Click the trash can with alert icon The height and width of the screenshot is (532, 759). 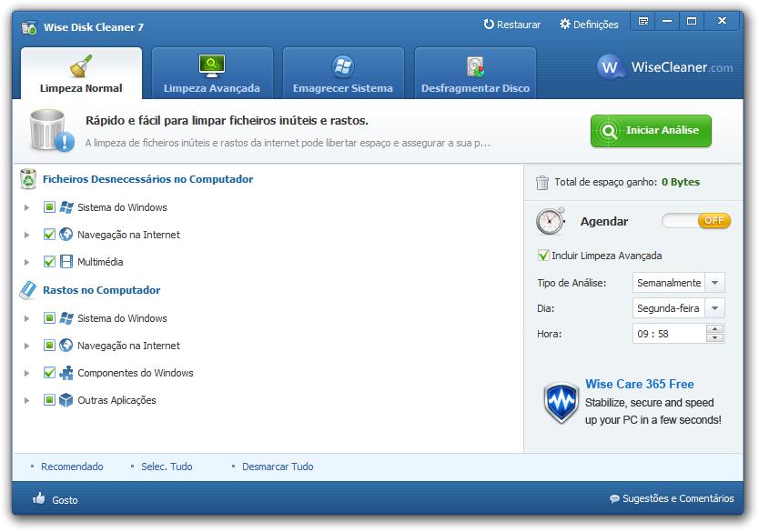click(51, 131)
